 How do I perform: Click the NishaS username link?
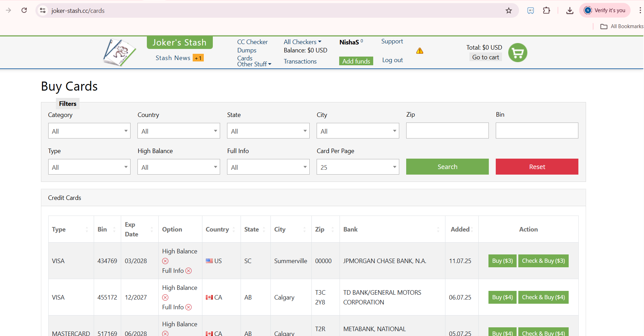click(x=349, y=42)
